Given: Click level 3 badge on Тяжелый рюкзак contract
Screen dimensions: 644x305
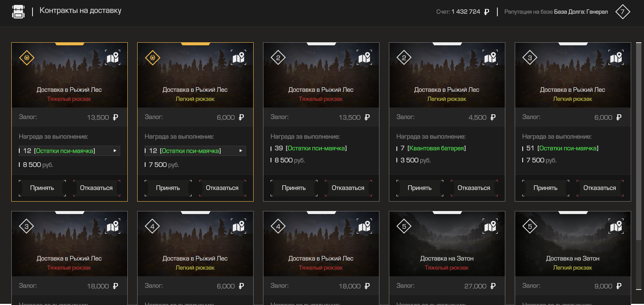Looking at the screenshot, I should (26, 226).
